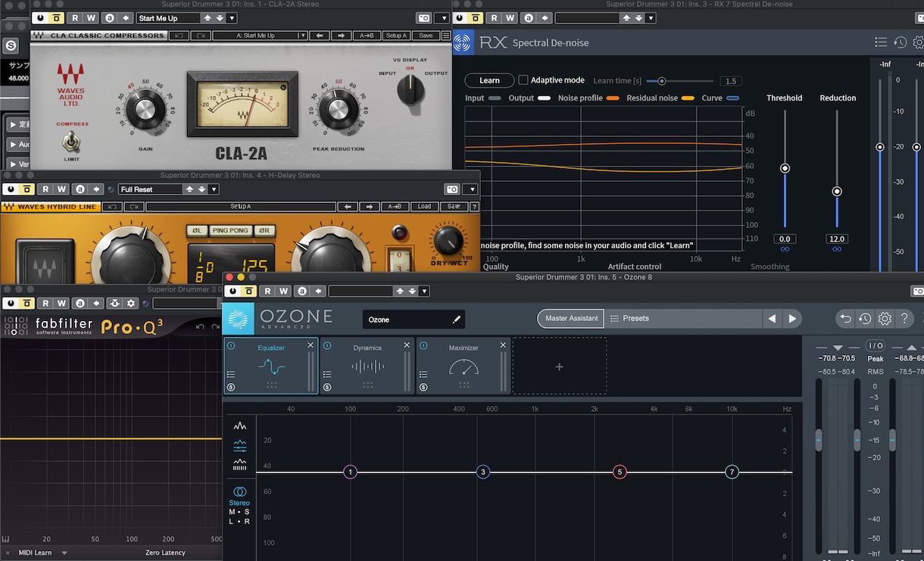Click the previous preset arrow in CLA-2A

tap(320, 36)
